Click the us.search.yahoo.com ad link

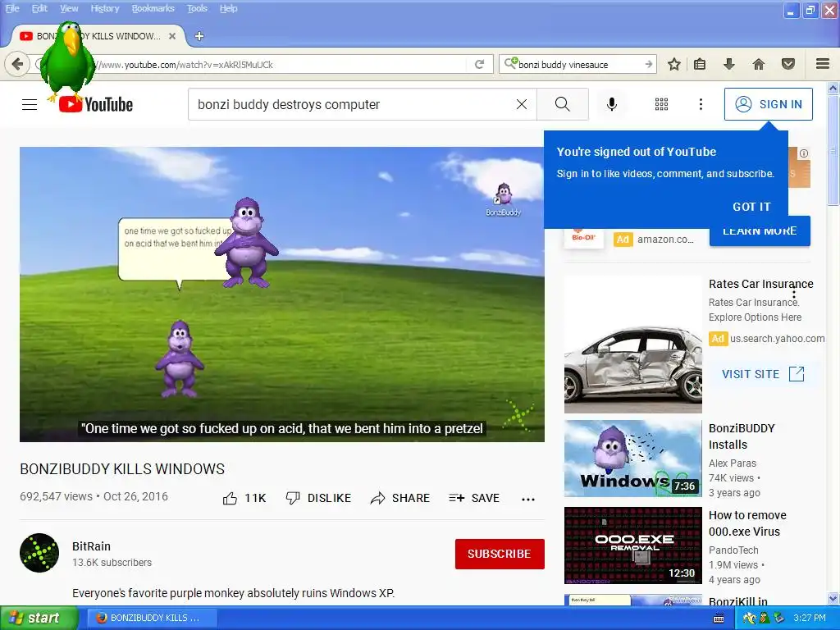coord(778,339)
